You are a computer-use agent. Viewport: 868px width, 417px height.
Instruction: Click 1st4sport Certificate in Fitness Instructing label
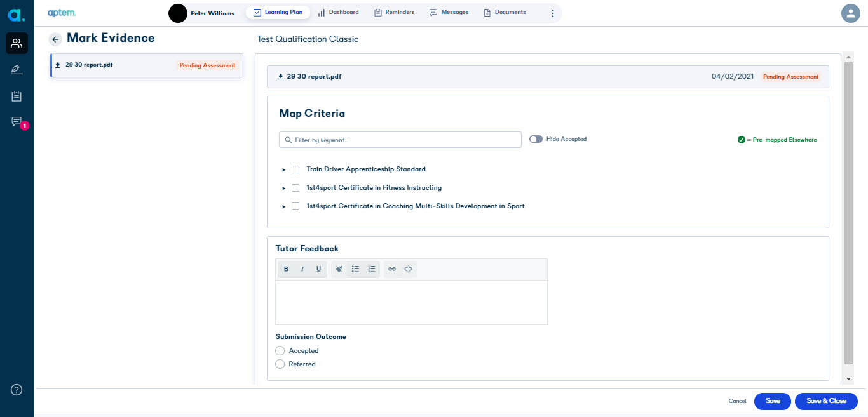(374, 188)
